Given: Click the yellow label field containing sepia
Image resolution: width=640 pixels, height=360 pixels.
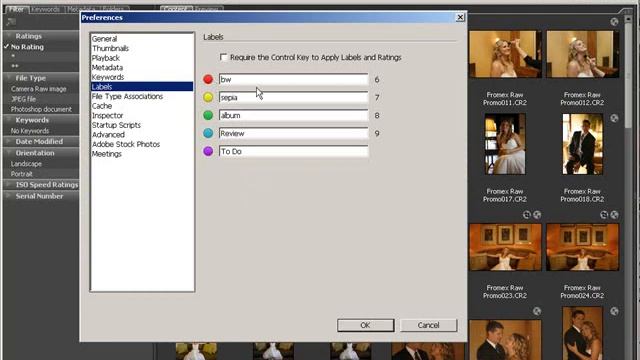Looking at the screenshot, I should [x=293, y=97].
